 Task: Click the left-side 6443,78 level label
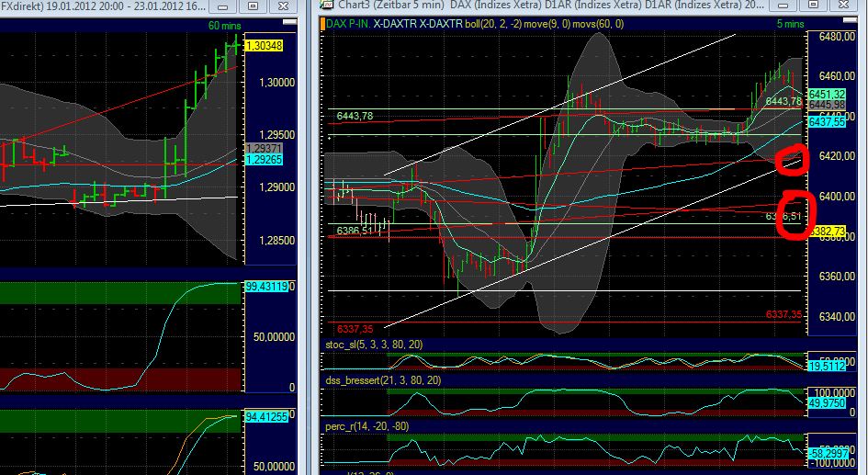click(355, 116)
